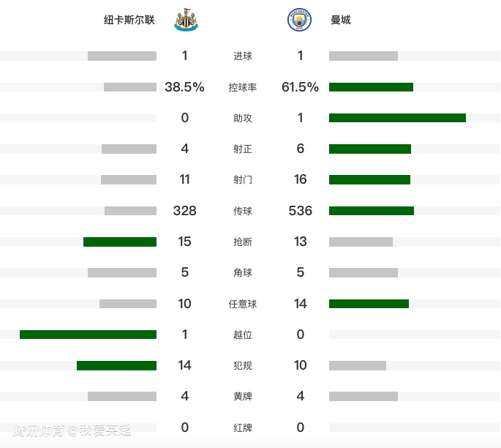The image size is (501, 448).
Task: Click the 腾讯体育 watermark text
Action: 39,430
